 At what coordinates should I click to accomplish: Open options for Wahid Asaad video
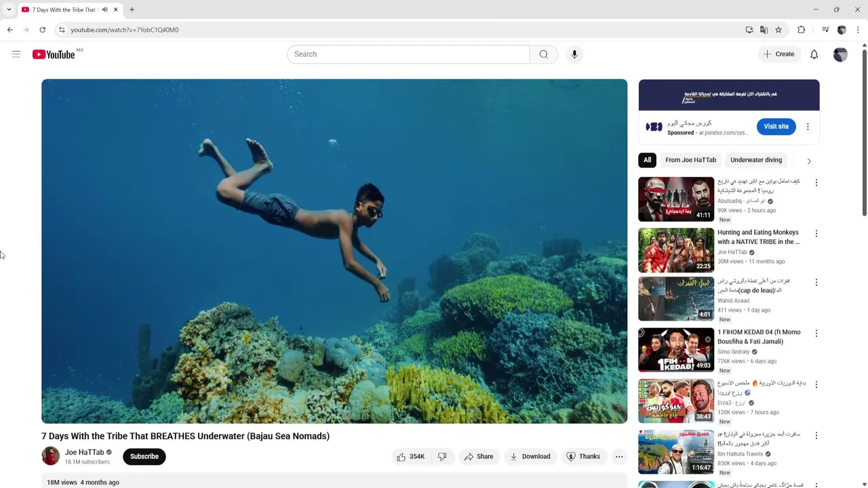[x=816, y=283]
